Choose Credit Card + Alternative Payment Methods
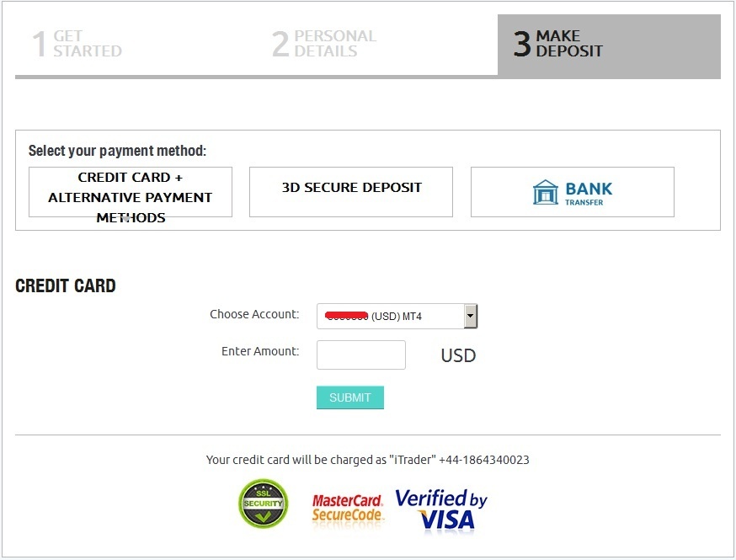This screenshot has width=736, height=560. pyautogui.click(x=130, y=192)
